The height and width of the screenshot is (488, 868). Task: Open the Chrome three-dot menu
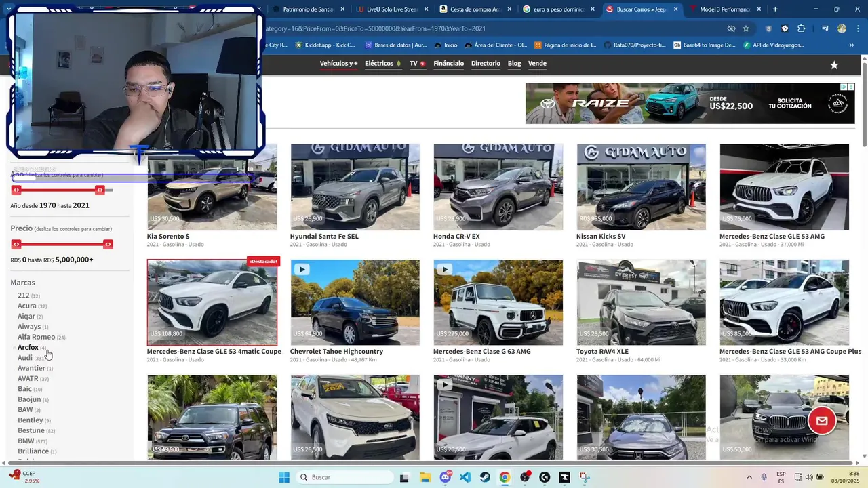pyautogui.click(x=856, y=28)
